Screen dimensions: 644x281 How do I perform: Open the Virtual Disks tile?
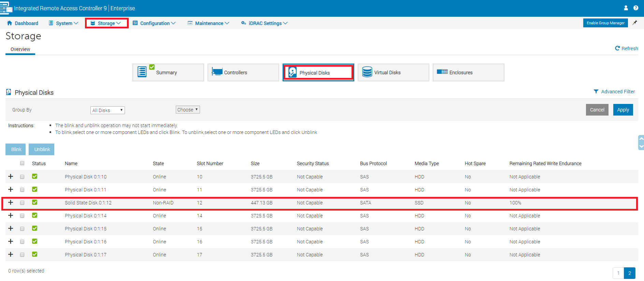click(x=393, y=72)
